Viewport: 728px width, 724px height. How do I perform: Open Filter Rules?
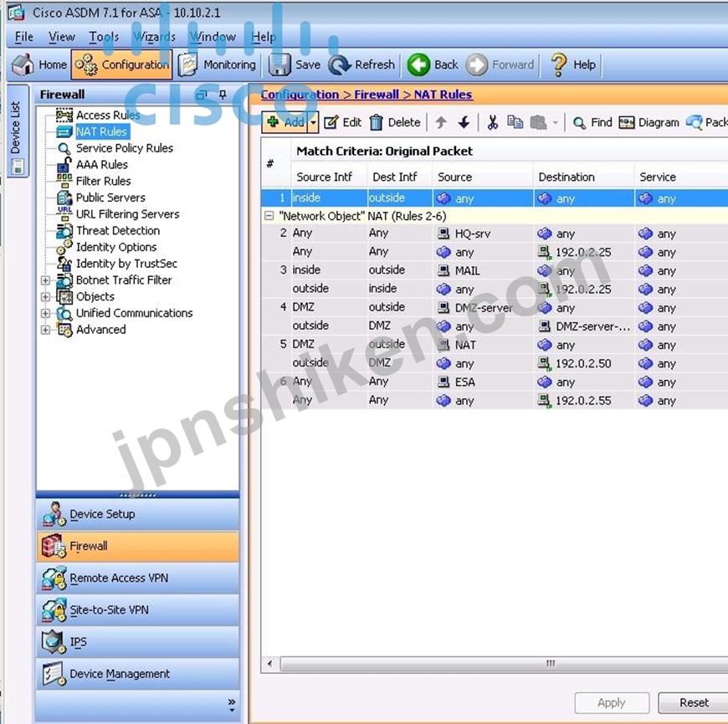tap(103, 181)
